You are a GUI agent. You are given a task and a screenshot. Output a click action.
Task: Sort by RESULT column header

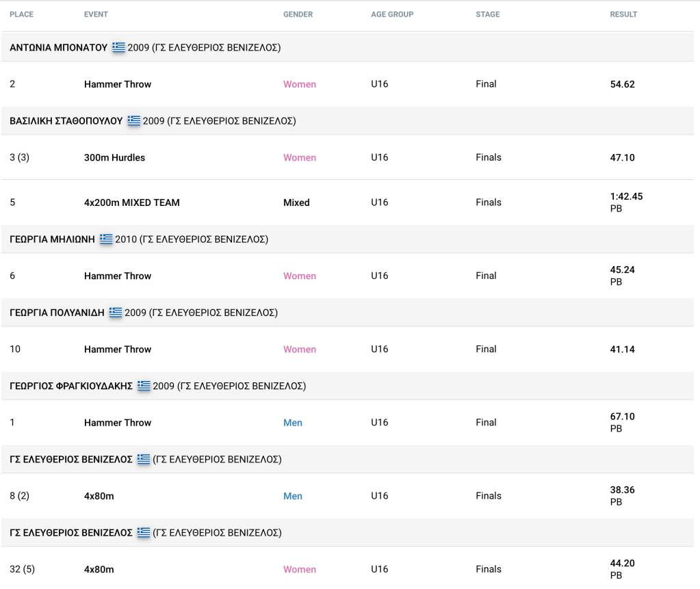click(623, 14)
